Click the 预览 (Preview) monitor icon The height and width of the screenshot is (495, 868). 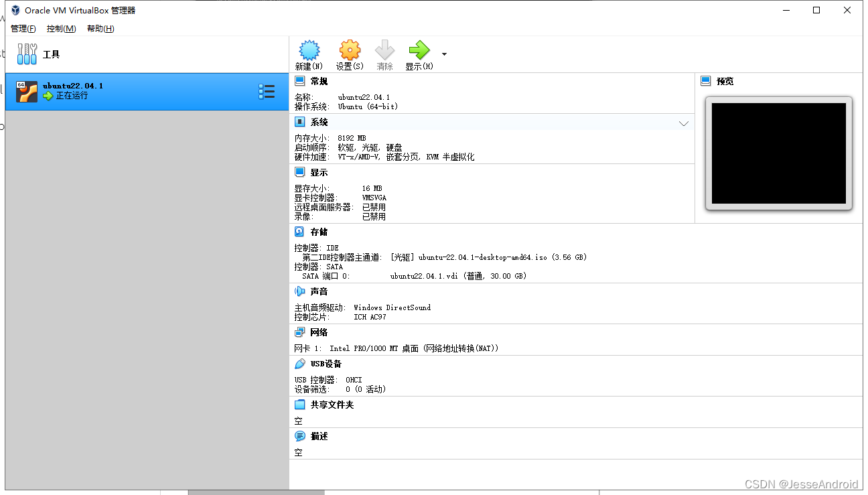pyautogui.click(x=705, y=81)
